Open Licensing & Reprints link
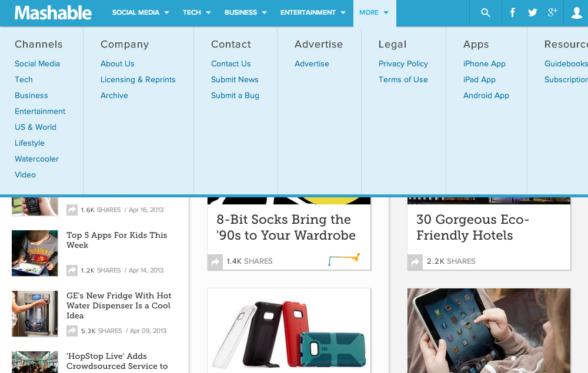 [x=138, y=79]
